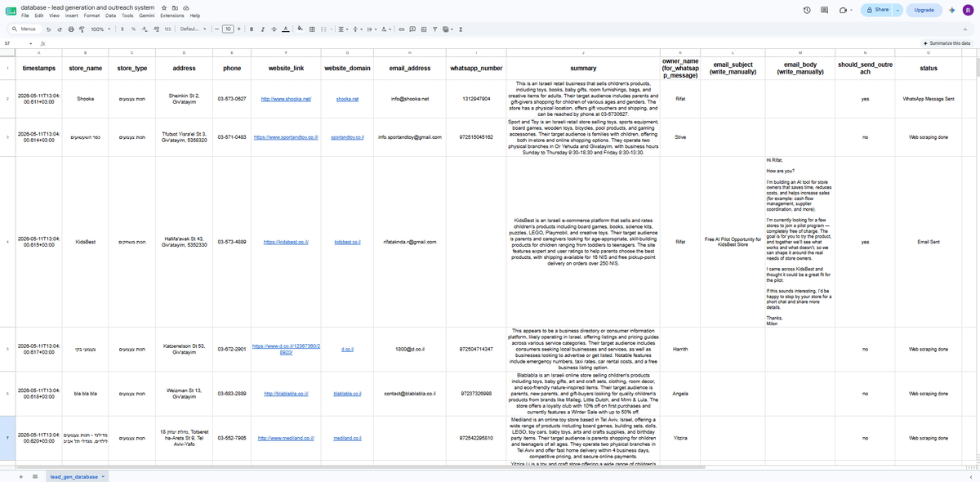
Task: Open the Borders tool
Action: tap(312, 29)
